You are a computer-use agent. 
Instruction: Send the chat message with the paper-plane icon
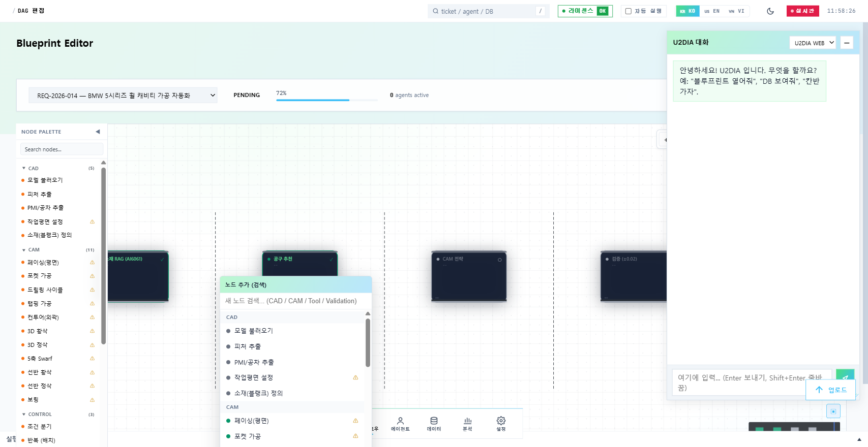[845, 376]
